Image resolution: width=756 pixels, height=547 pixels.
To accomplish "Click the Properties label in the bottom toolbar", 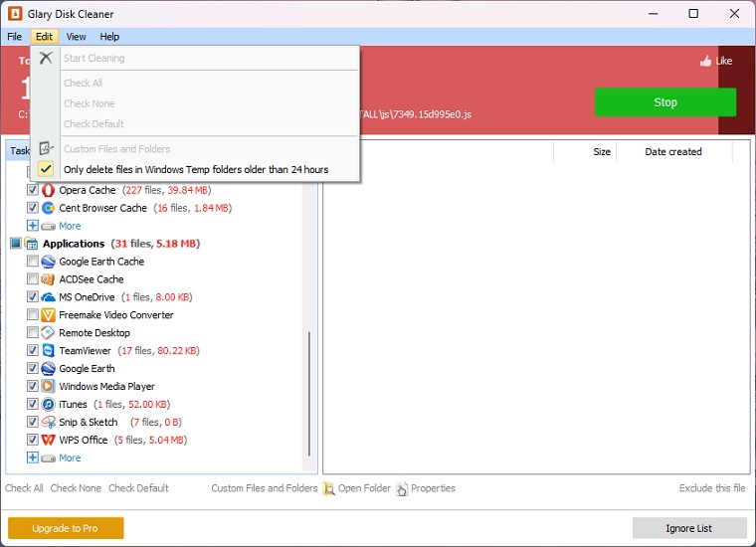I will [433, 488].
